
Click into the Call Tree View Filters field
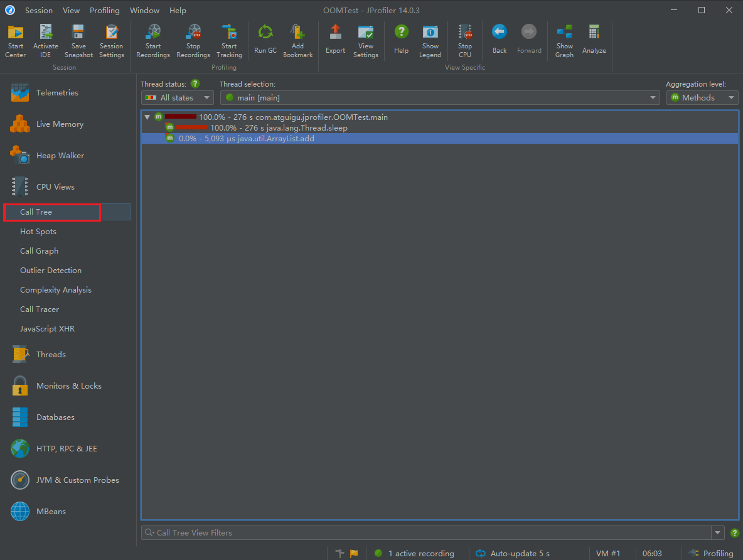point(427,533)
